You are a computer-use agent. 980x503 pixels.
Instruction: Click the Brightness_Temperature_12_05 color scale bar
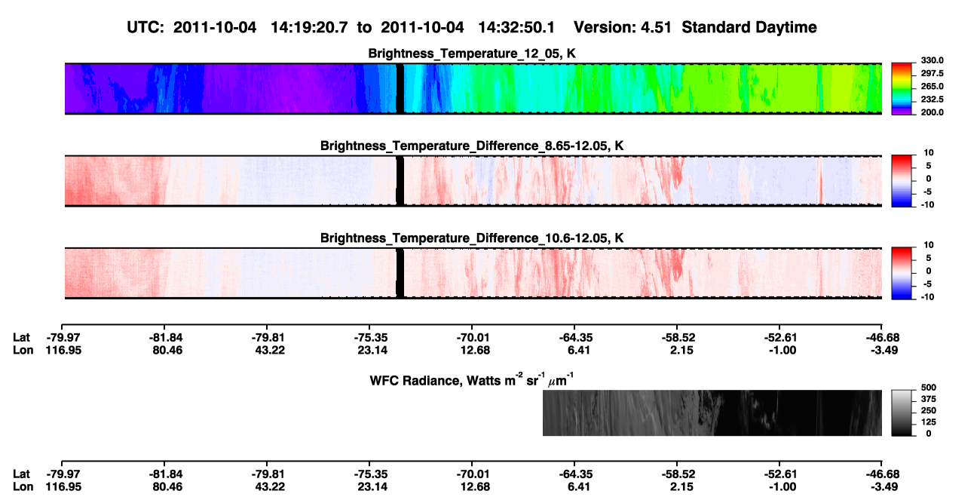(x=902, y=89)
